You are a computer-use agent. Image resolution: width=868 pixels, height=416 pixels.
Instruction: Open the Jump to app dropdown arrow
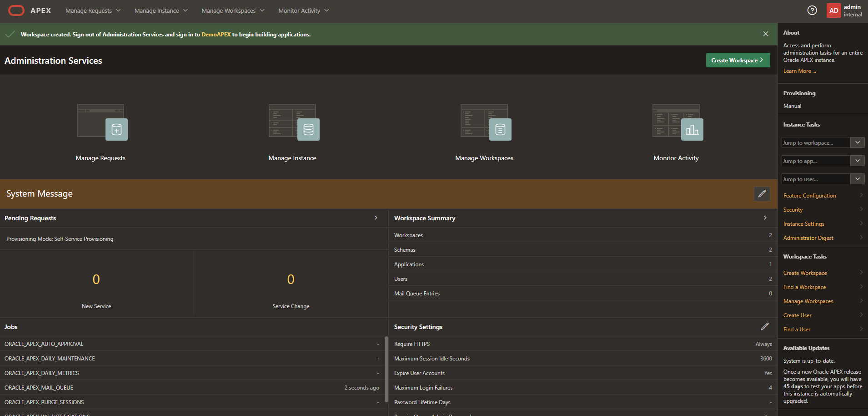click(x=857, y=161)
